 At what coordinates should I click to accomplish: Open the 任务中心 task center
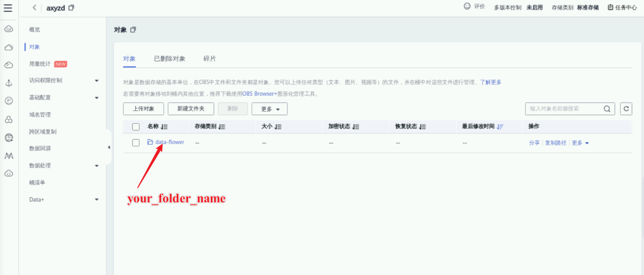click(622, 7)
